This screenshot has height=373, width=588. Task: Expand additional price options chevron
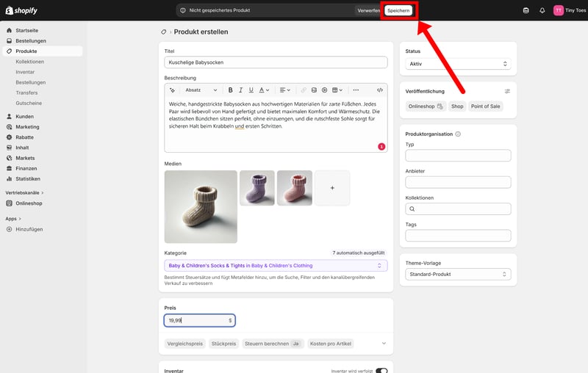pyautogui.click(x=382, y=343)
